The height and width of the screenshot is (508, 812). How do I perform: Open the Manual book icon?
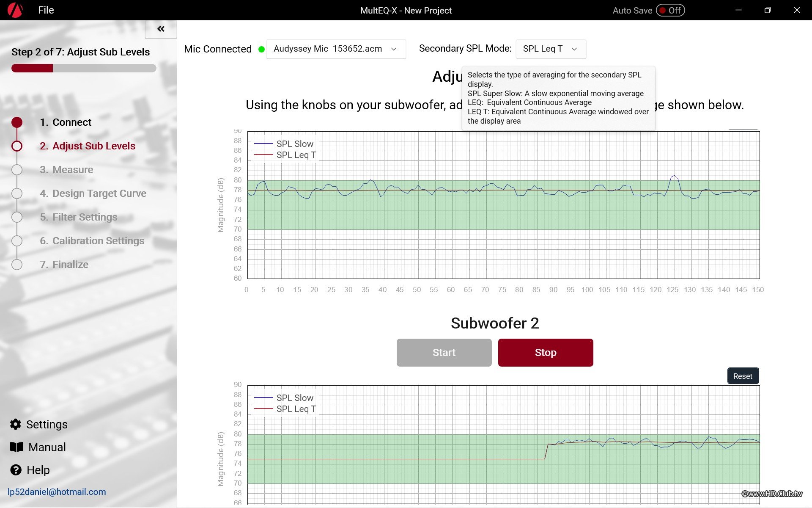[x=16, y=447]
